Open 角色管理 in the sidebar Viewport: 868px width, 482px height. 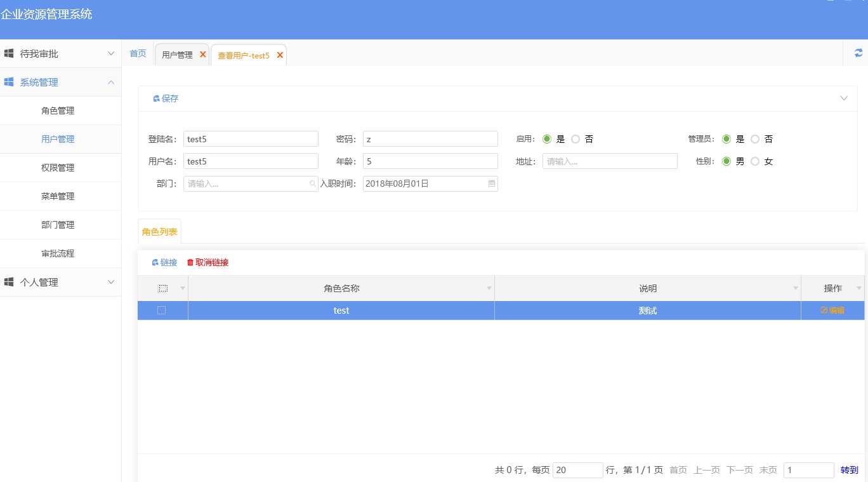pos(58,110)
